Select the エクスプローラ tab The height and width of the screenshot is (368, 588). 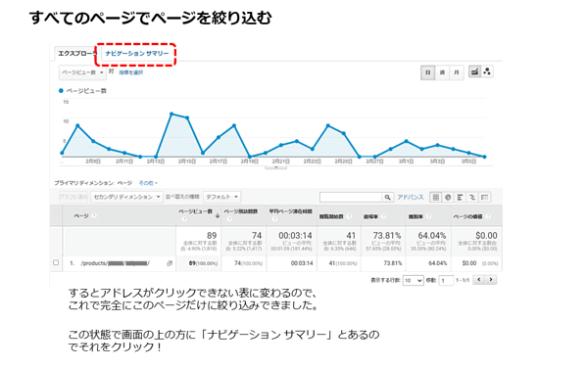76,54
